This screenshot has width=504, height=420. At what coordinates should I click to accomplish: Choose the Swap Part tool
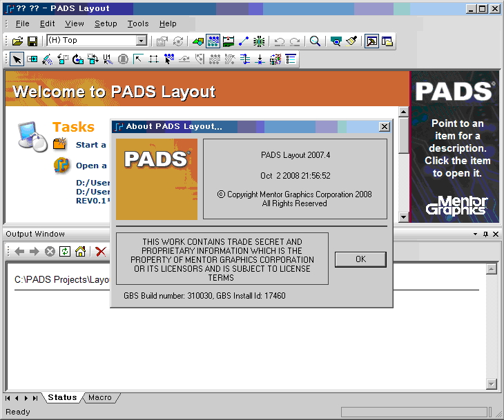coord(93,59)
